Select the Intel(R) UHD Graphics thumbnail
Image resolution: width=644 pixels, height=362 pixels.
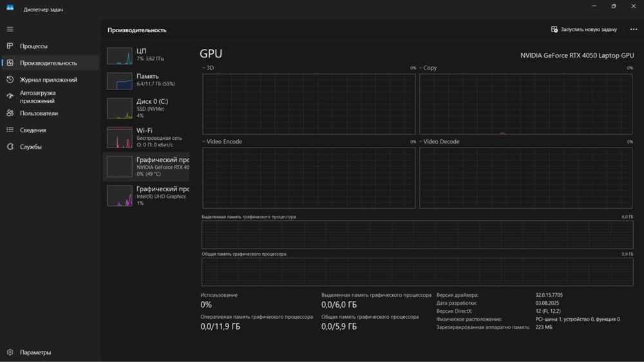[120, 196]
